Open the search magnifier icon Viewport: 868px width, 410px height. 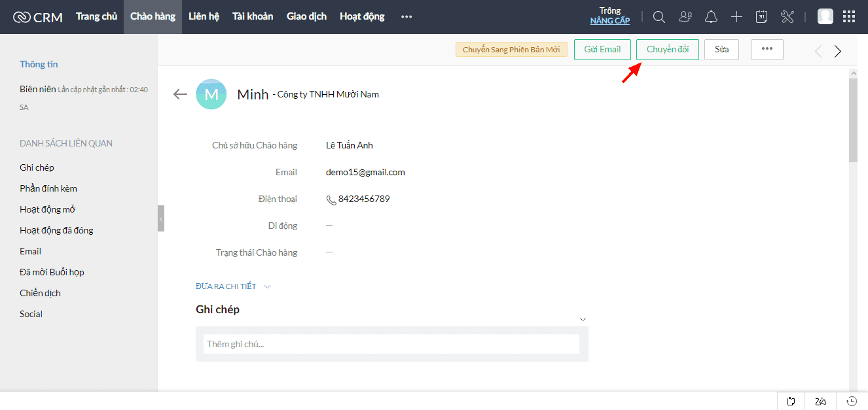click(659, 17)
